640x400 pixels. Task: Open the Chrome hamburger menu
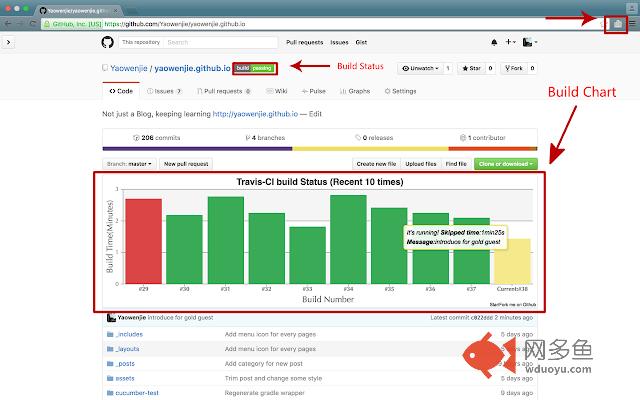point(632,24)
